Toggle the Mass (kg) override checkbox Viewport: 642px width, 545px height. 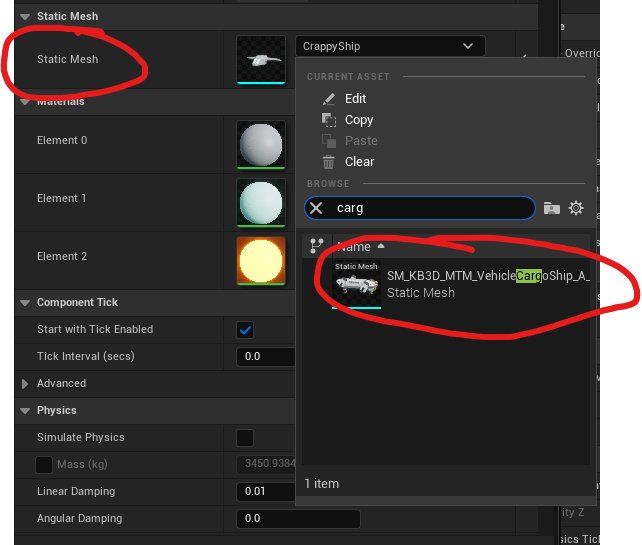(44, 465)
